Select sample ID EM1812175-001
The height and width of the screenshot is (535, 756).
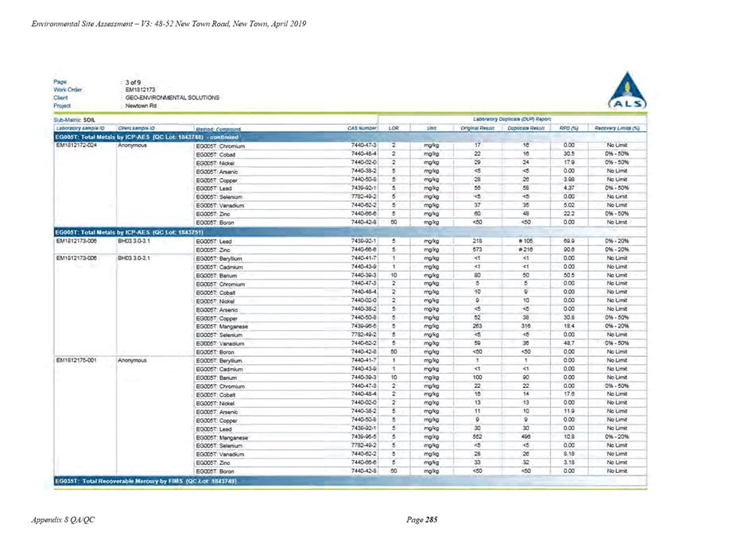pyautogui.click(x=76, y=360)
